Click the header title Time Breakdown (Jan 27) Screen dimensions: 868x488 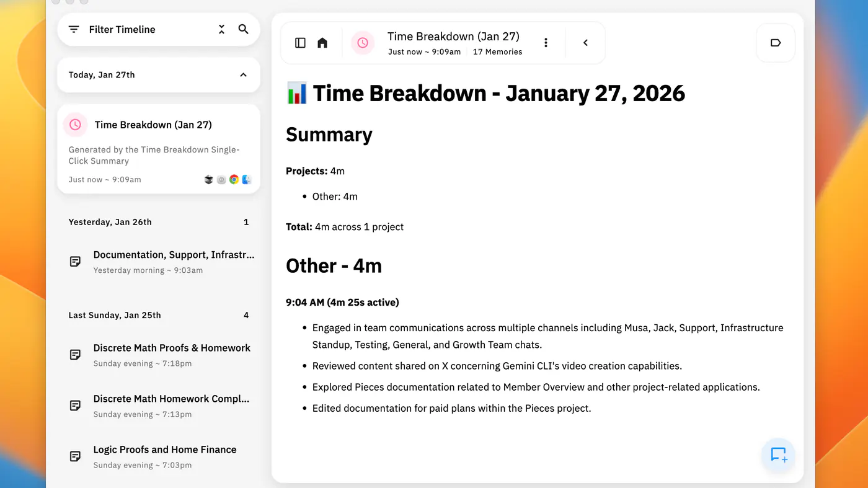point(453,37)
